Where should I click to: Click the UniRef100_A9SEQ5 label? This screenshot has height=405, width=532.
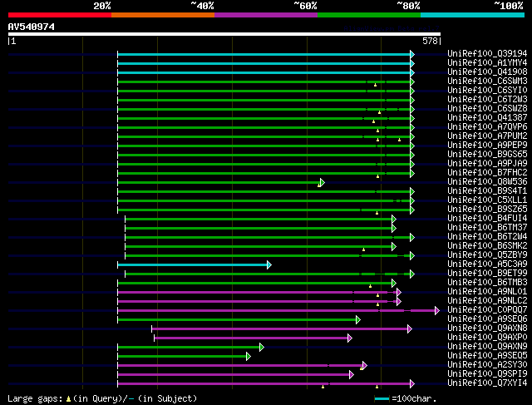click(487, 356)
